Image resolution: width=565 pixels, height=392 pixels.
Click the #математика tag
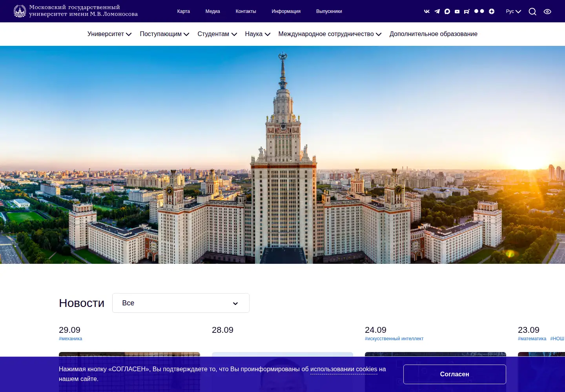click(532, 339)
